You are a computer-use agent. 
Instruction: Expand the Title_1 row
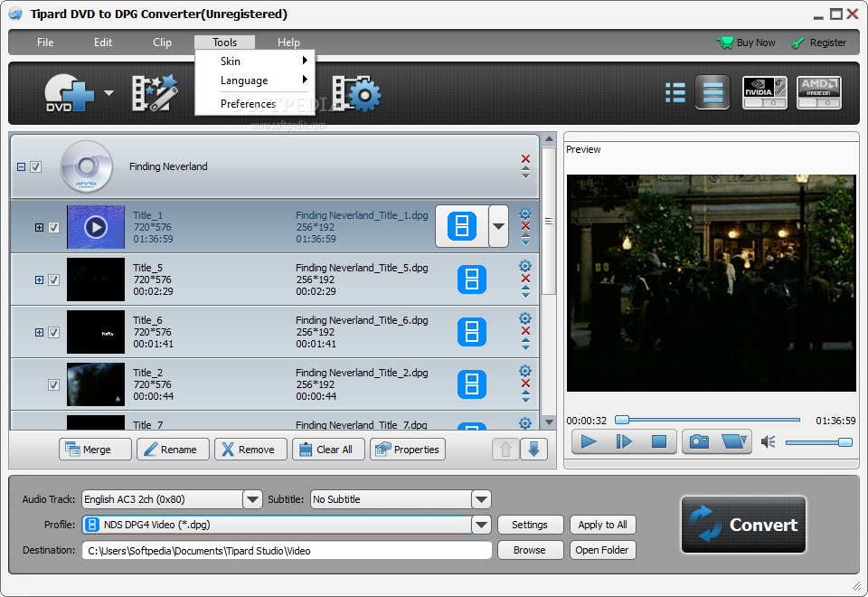coord(39,228)
